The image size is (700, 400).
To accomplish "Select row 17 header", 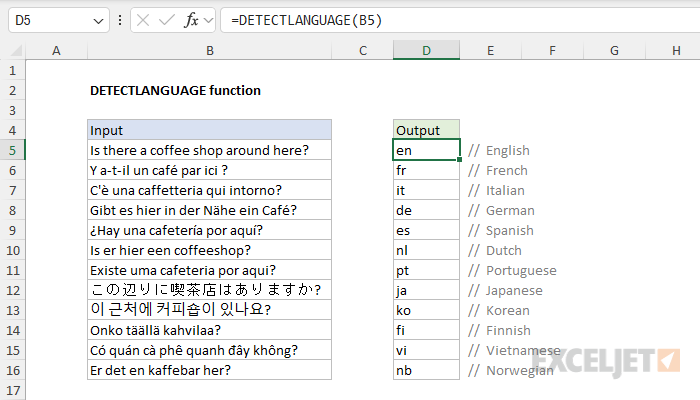I will pyautogui.click(x=12, y=390).
